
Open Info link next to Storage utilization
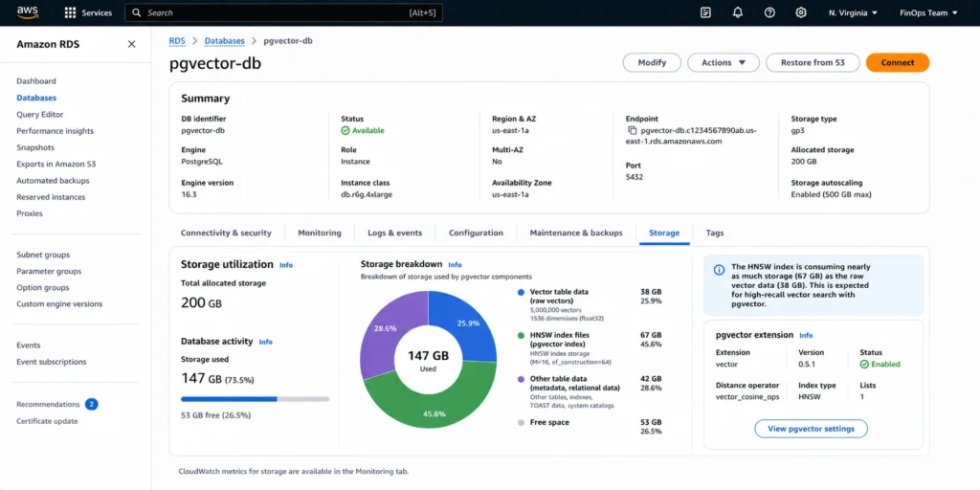pyautogui.click(x=285, y=265)
